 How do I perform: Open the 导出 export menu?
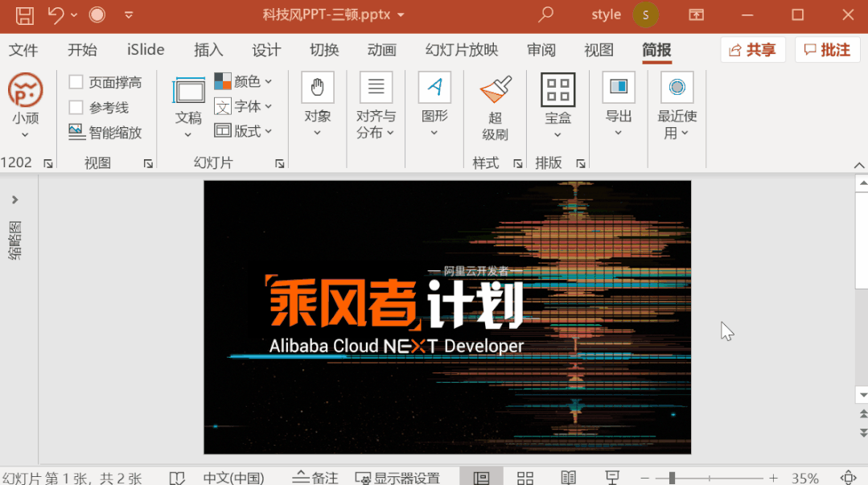coord(619,105)
